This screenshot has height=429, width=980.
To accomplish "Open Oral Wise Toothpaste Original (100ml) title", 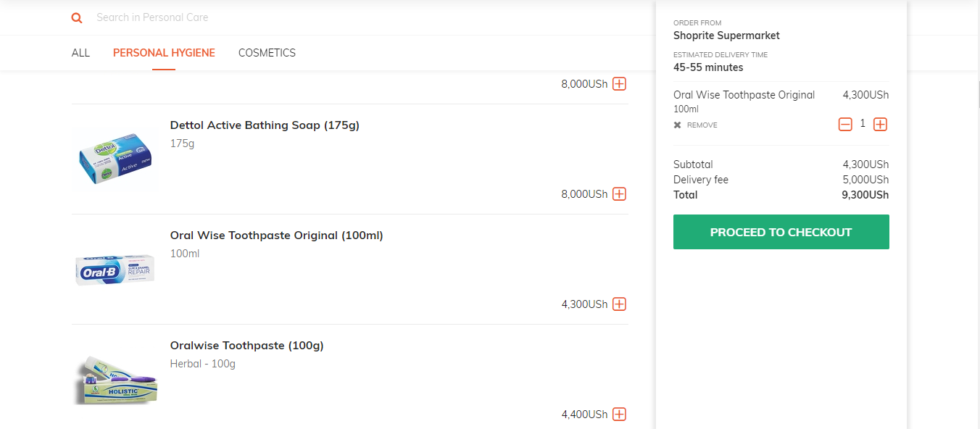I will point(277,236).
